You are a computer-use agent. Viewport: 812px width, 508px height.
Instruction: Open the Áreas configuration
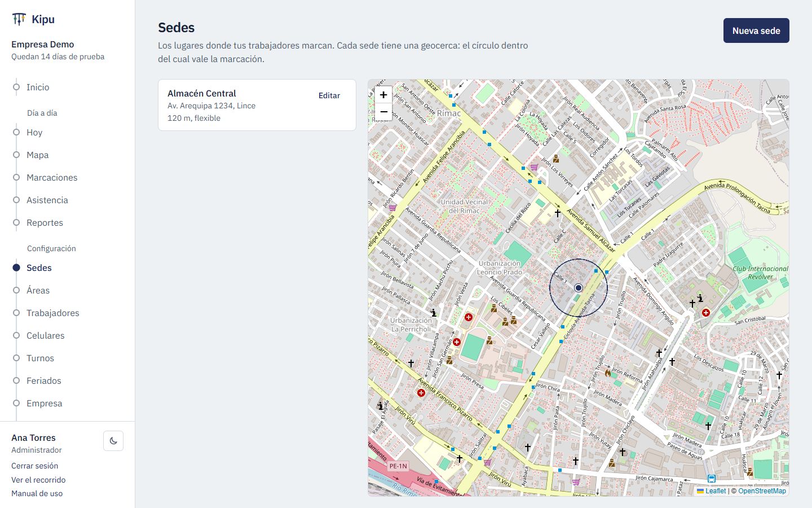coord(38,290)
